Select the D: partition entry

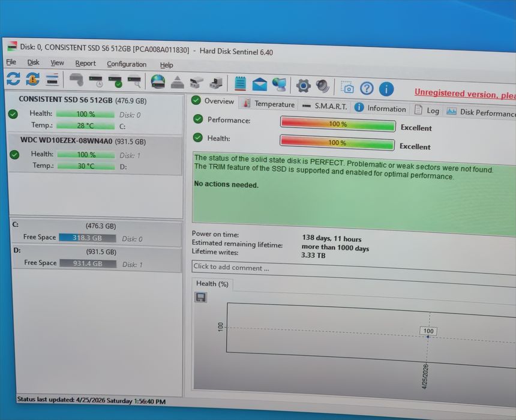point(97,258)
